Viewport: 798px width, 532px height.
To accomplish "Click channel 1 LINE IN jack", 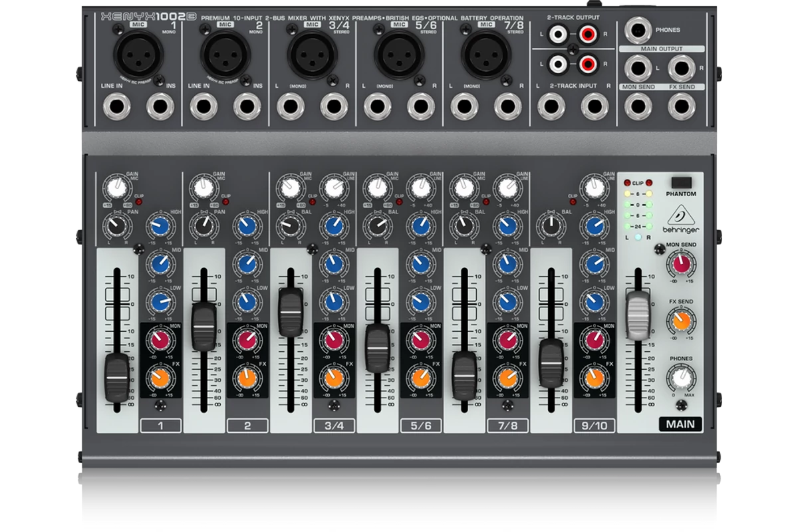I will coord(117,106).
